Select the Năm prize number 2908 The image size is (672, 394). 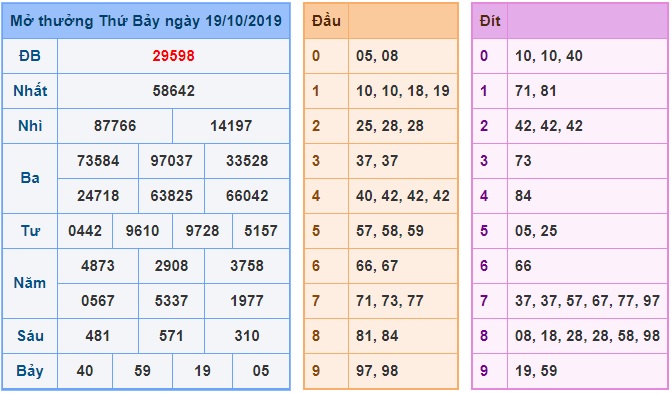coord(171,266)
